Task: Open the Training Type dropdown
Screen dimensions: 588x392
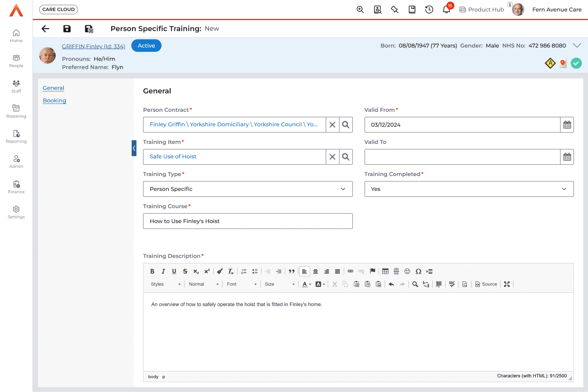Action: coord(248,189)
